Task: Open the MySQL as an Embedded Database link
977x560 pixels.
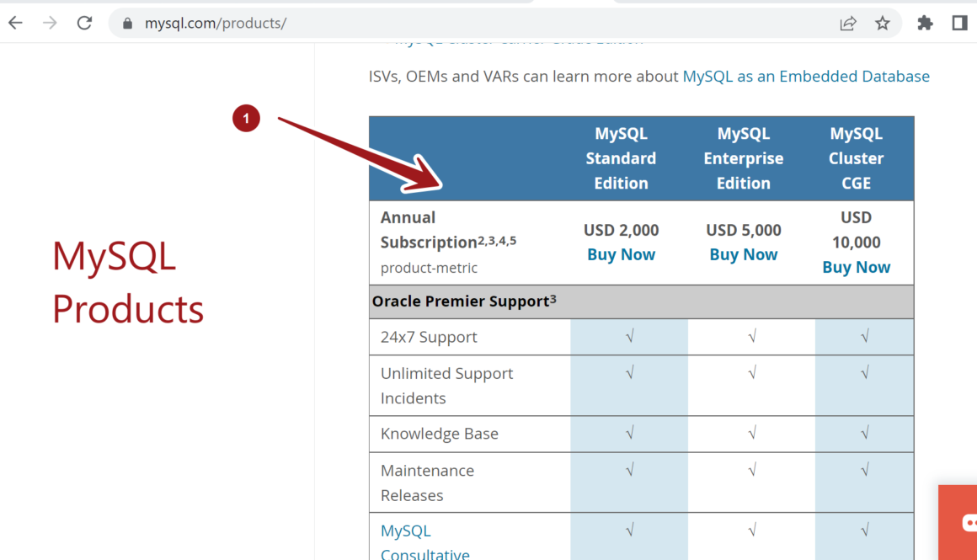Action: [805, 76]
